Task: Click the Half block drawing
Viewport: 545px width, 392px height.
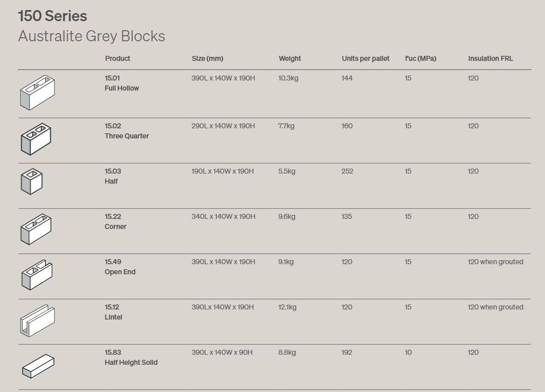Action: [32, 181]
